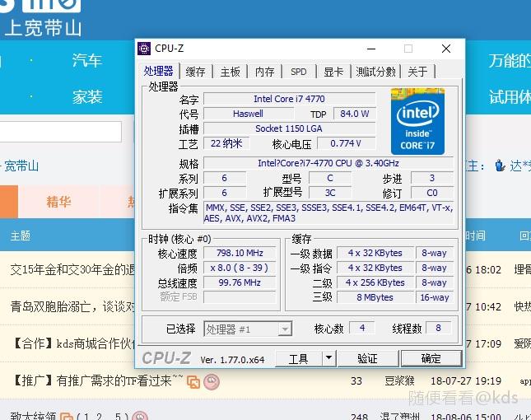Viewport: 531px width, 420px height.
Task: Click the 99.76 MHz bus speed value
Action: pos(240,282)
